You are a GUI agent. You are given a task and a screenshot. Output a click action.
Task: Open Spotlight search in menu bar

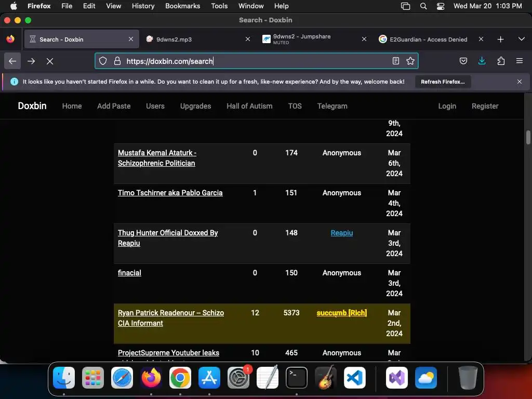point(423,6)
